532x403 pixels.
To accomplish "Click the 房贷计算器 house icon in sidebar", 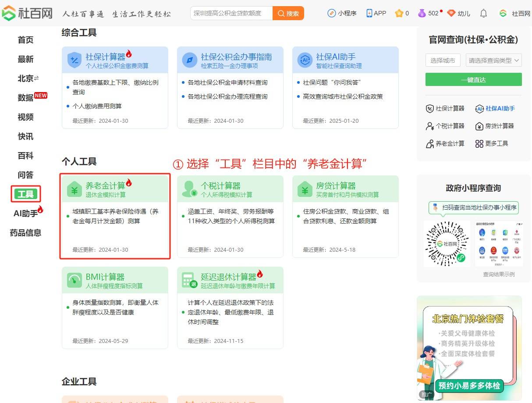I will (x=479, y=126).
